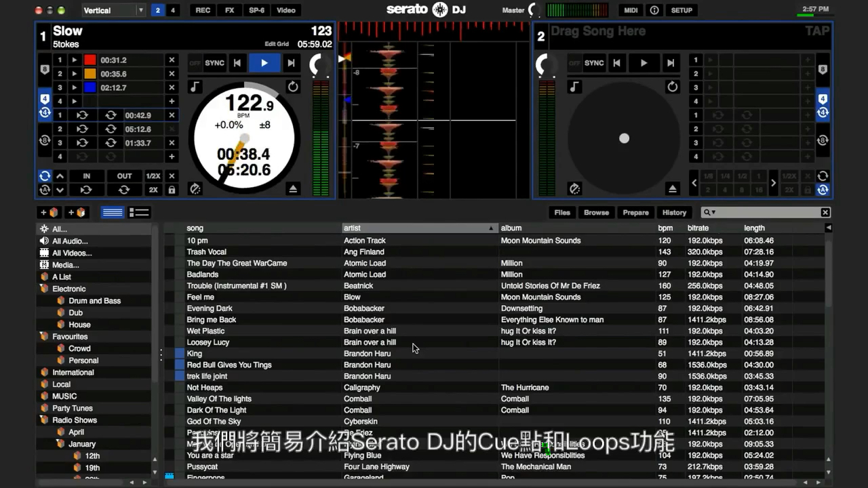
Task: Clear the library search box
Action: [x=825, y=212]
